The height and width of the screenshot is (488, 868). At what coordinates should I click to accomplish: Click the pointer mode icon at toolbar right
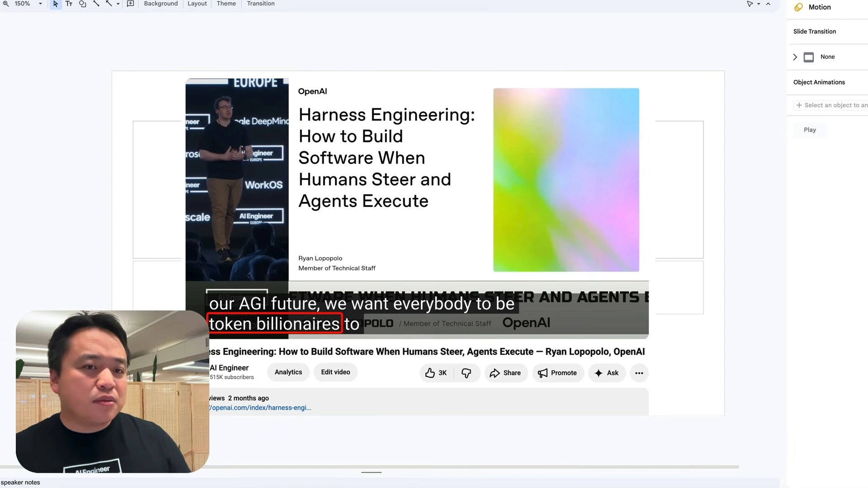(750, 4)
